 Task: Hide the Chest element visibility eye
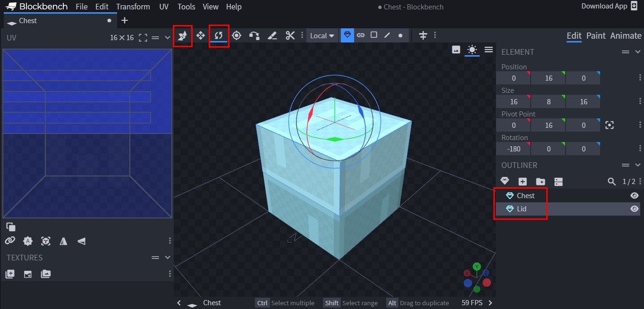pos(635,195)
